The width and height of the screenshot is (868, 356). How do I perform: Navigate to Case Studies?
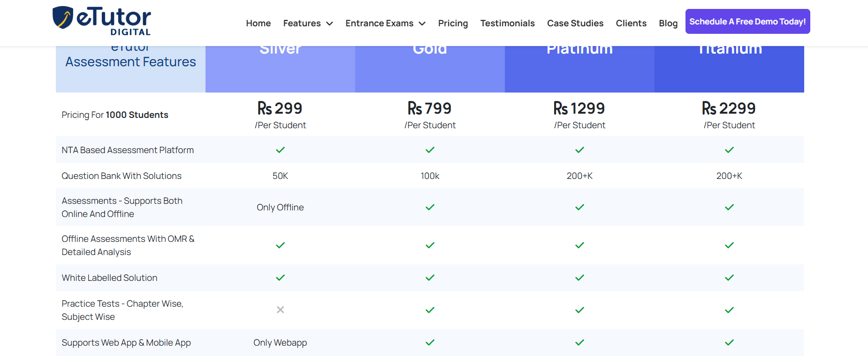(x=575, y=23)
